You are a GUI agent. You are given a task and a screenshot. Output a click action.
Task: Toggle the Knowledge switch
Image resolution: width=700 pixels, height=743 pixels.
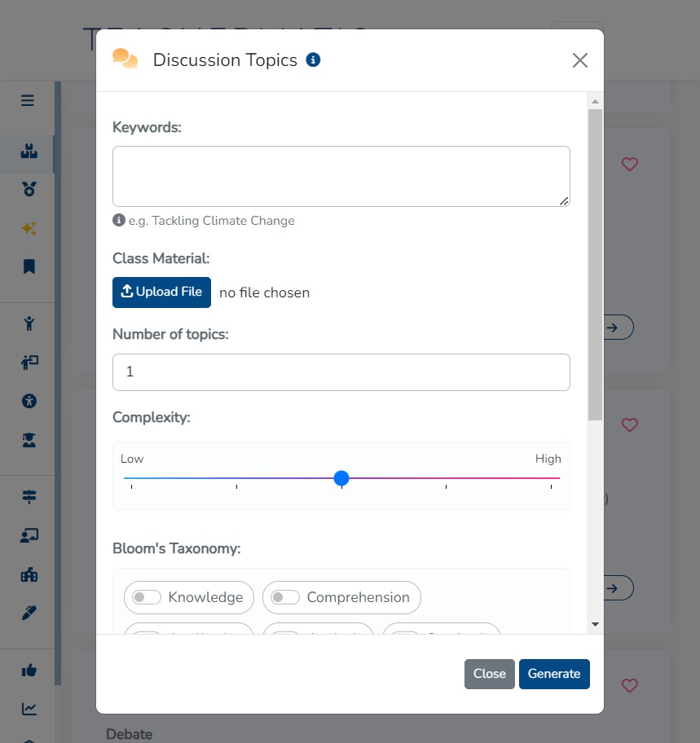coord(147,597)
